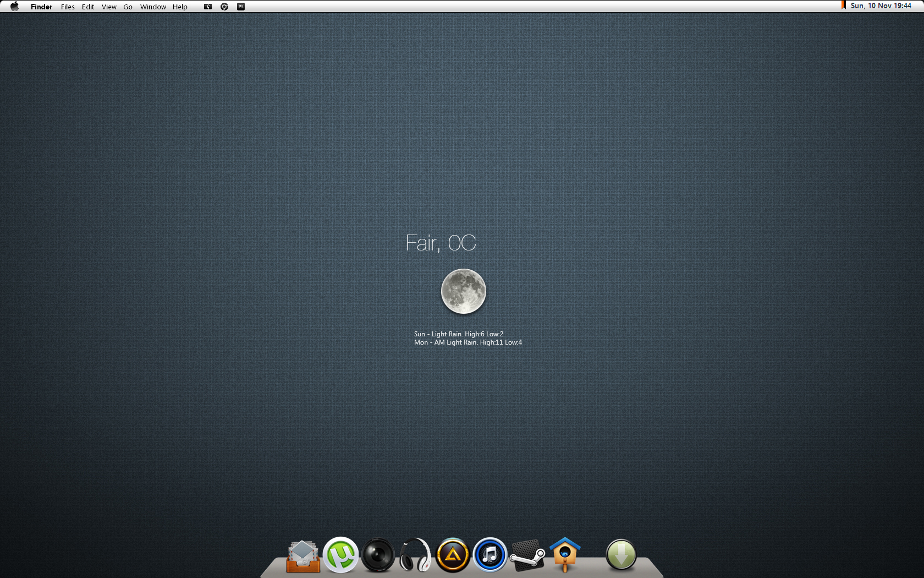Open AIMP player from the dock
This screenshot has width=924, height=578.
click(x=453, y=555)
